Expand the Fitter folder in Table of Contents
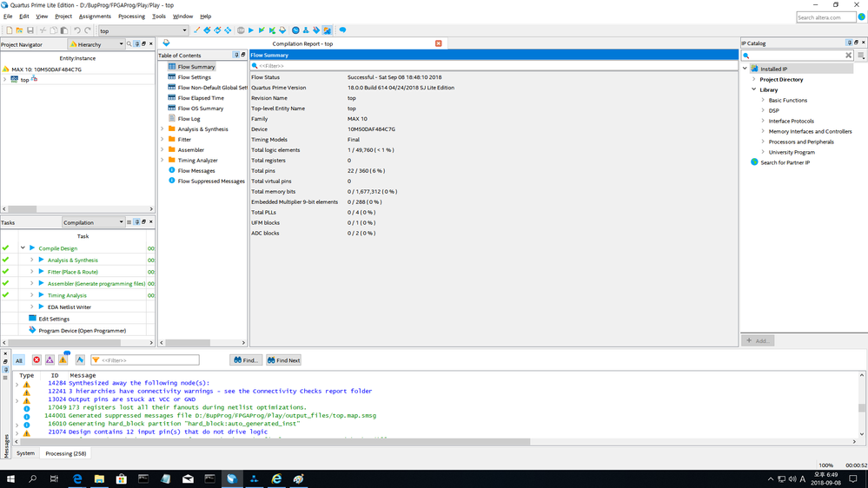This screenshot has height=488, width=868. point(162,140)
